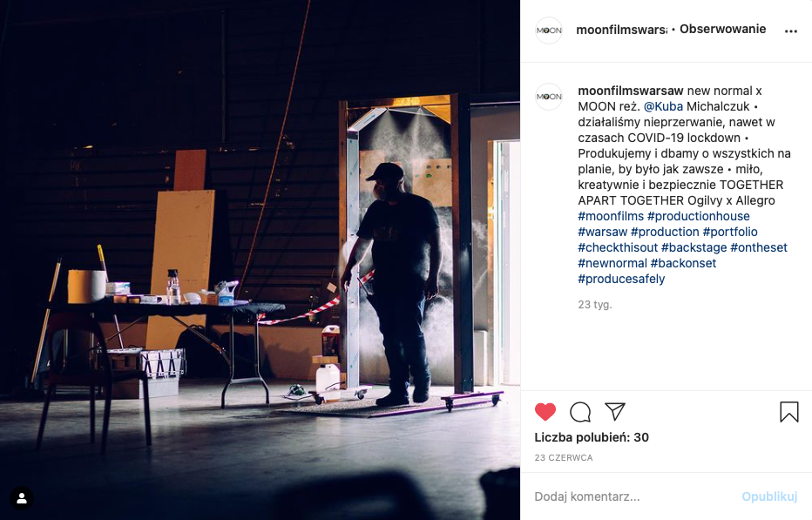Open the #producesafely hashtag

point(621,279)
